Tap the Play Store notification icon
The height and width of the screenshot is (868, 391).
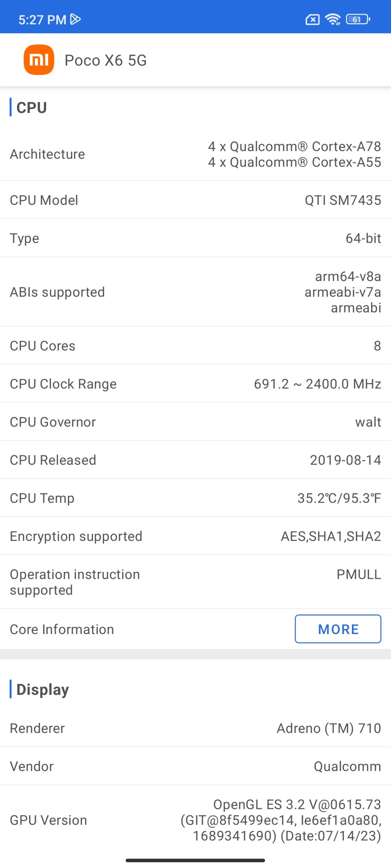[75, 19]
